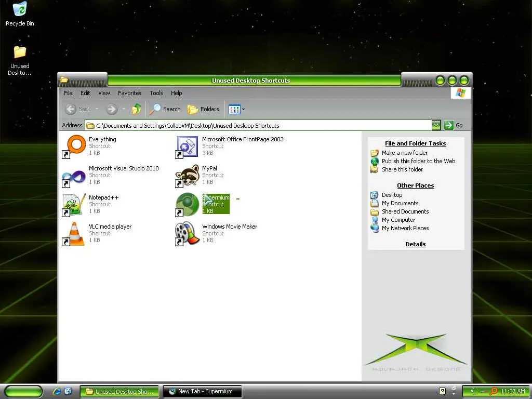Collapse the File and Folder Tasks section
The width and height of the screenshot is (532, 399).
tap(415, 143)
